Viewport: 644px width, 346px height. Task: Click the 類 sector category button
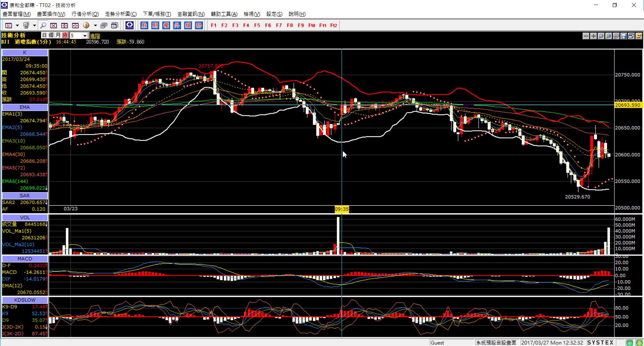pos(188,25)
